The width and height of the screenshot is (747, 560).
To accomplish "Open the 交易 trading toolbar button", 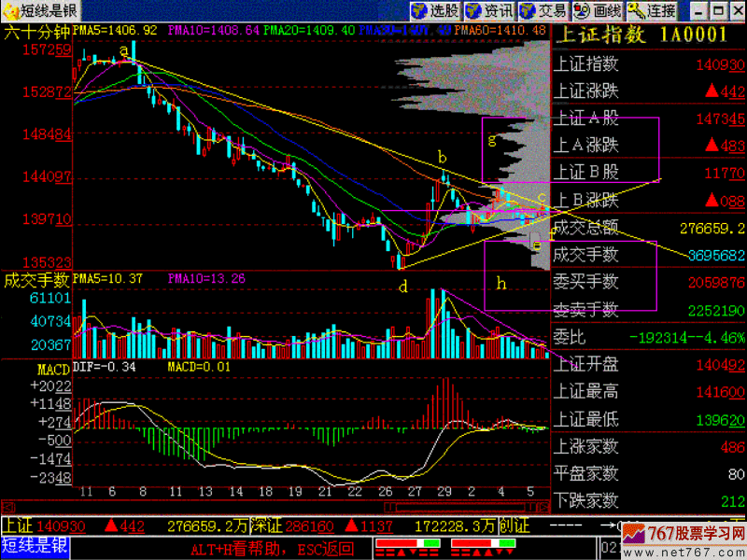I will 543,11.
